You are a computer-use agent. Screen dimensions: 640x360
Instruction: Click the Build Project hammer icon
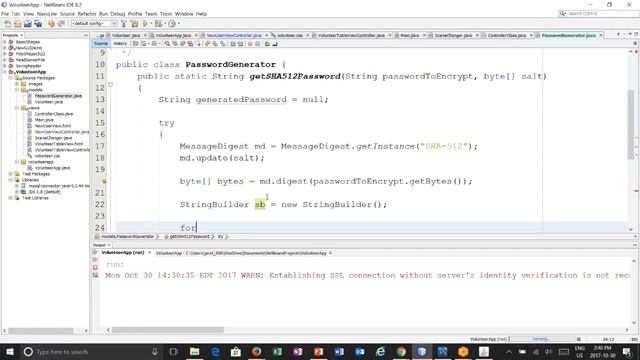pos(124,24)
